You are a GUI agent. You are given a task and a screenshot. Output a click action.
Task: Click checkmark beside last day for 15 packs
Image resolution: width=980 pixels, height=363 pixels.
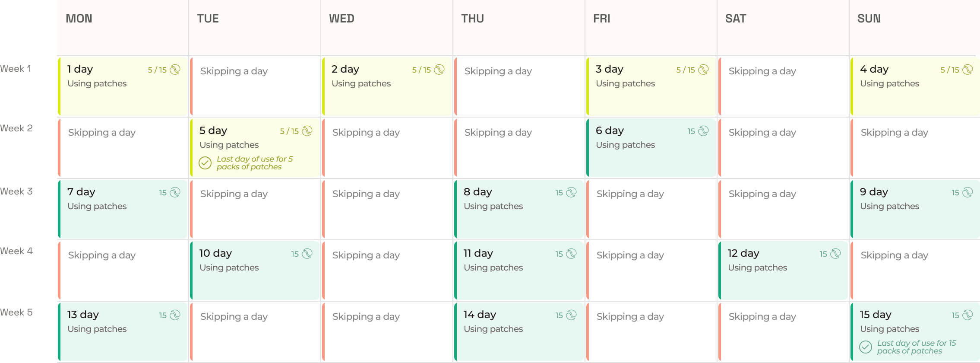(x=866, y=347)
